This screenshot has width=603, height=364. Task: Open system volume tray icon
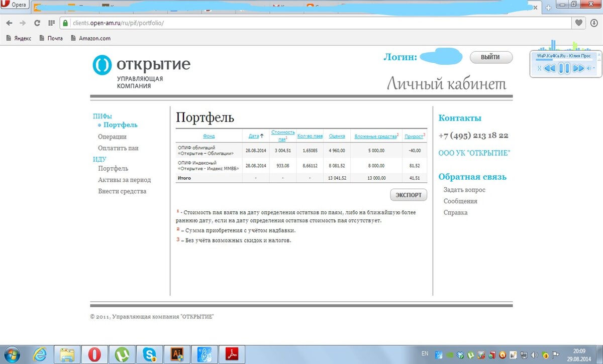[x=536, y=354]
